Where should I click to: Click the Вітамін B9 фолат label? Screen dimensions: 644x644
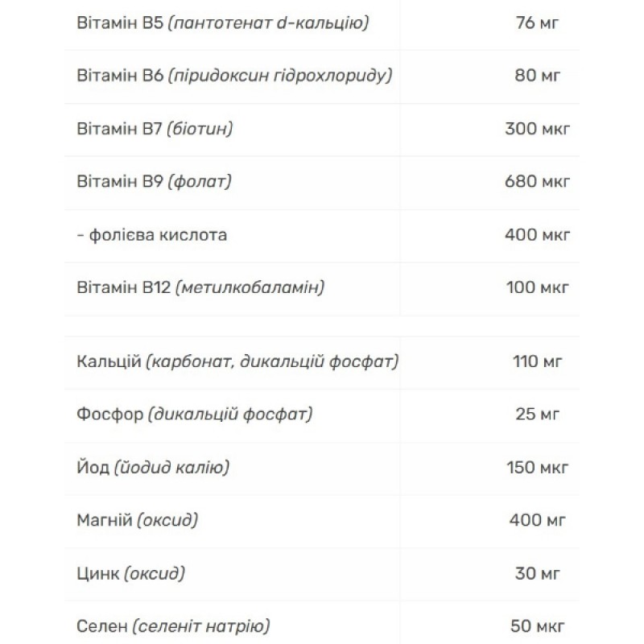[154, 182]
